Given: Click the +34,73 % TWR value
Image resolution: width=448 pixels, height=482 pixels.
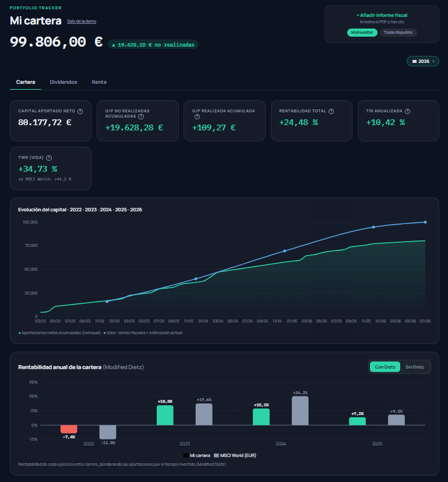Looking at the screenshot, I should [x=38, y=169].
